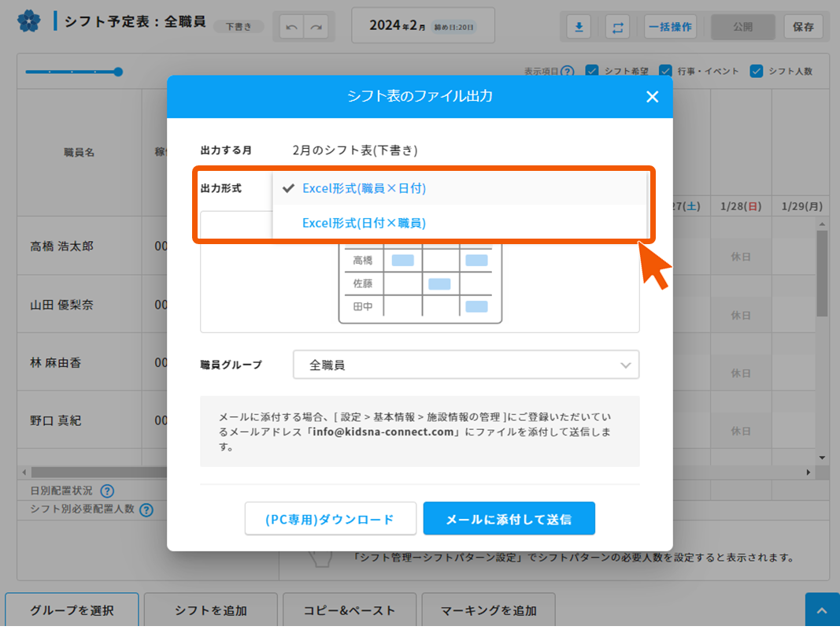Select Excel形式(日付×職員) option
Image resolution: width=840 pixels, height=630 pixels.
[x=364, y=223]
